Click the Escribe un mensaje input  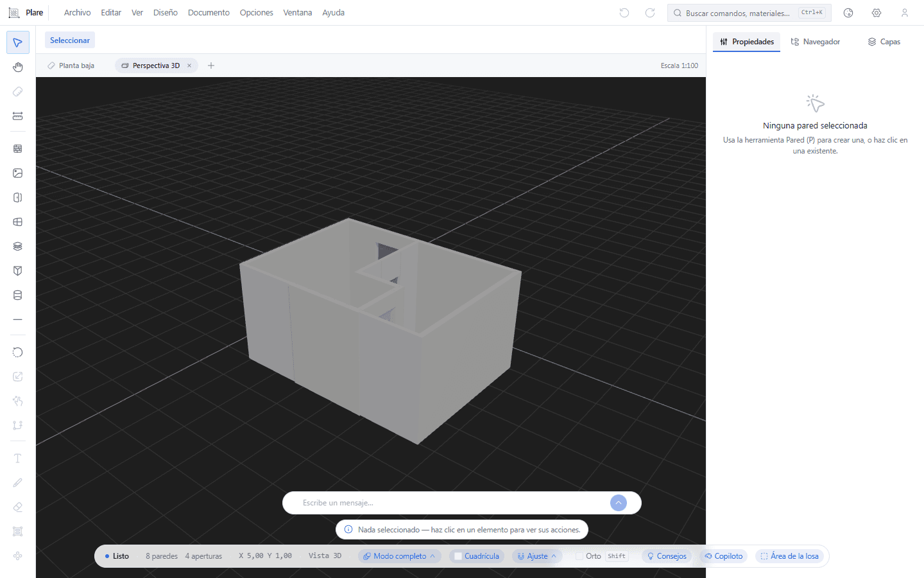tap(452, 503)
